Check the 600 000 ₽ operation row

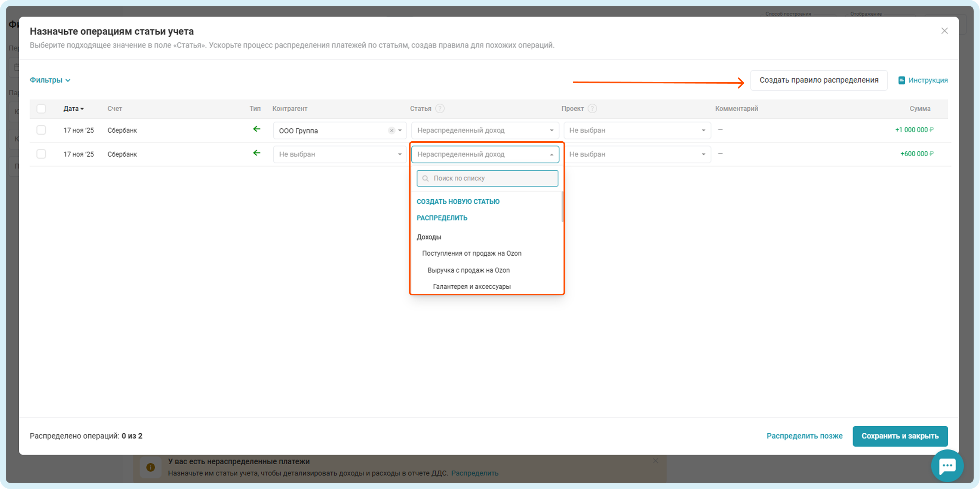[41, 154]
